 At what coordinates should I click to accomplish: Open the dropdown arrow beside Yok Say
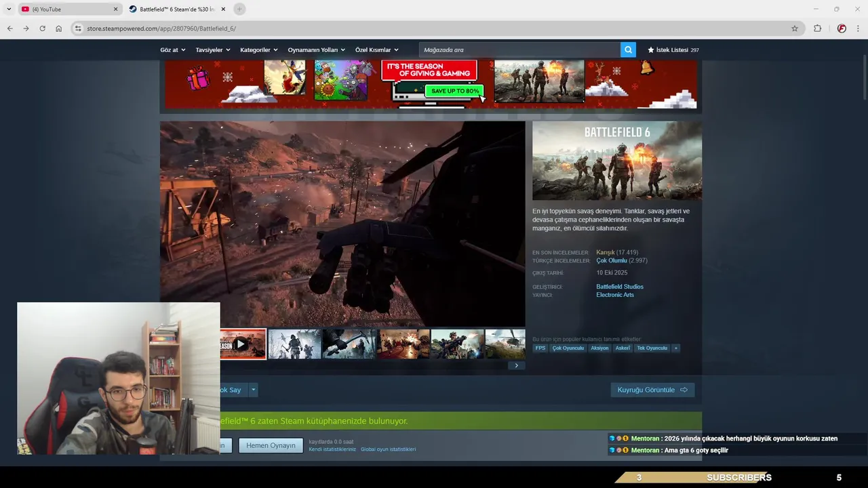point(254,390)
